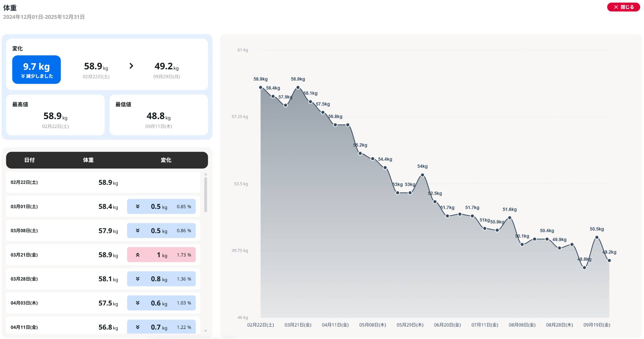Click the 48.8kg lowest point on chart

584,268
